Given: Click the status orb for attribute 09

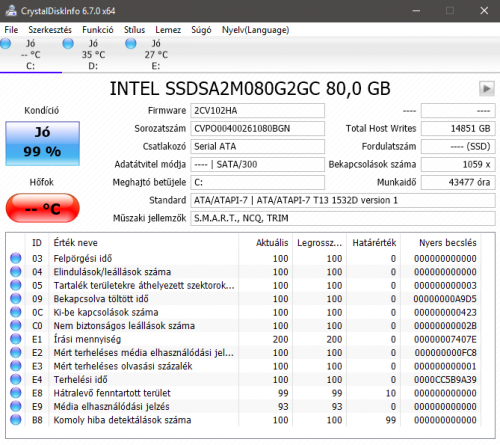Looking at the screenshot, I should click(16, 299).
